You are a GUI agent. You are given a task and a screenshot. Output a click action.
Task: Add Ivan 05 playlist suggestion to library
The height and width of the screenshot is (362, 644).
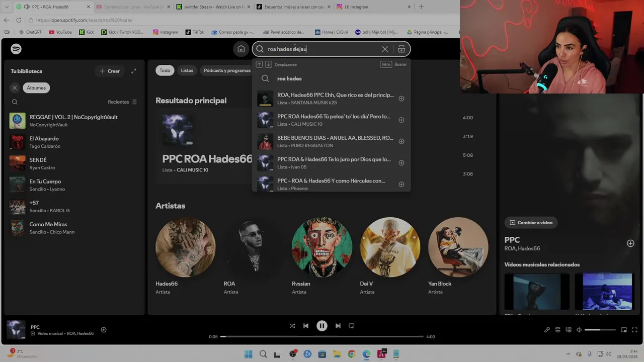coord(401,163)
